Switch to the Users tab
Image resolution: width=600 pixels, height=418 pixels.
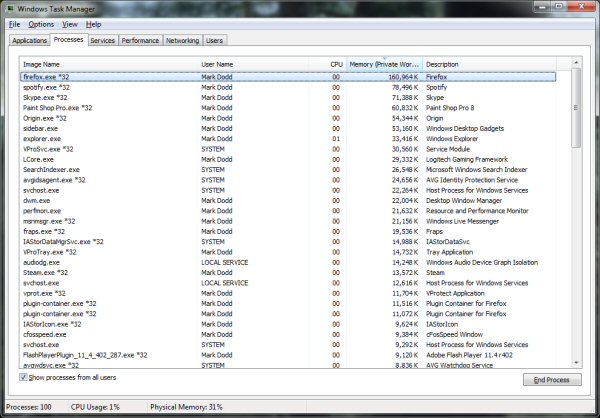point(214,40)
